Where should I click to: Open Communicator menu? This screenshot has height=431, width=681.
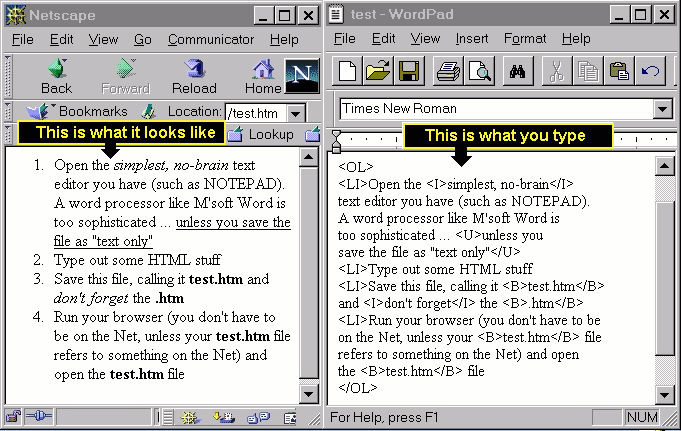pyautogui.click(x=211, y=40)
